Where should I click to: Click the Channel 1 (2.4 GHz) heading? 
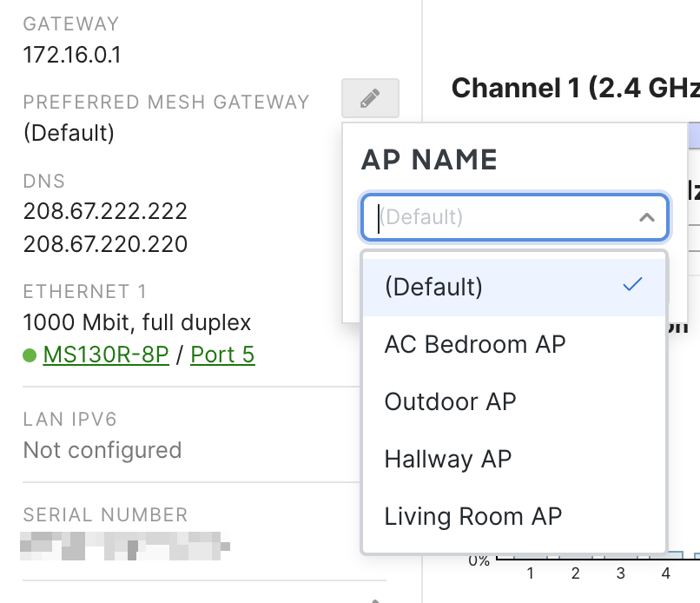click(x=575, y=88)
